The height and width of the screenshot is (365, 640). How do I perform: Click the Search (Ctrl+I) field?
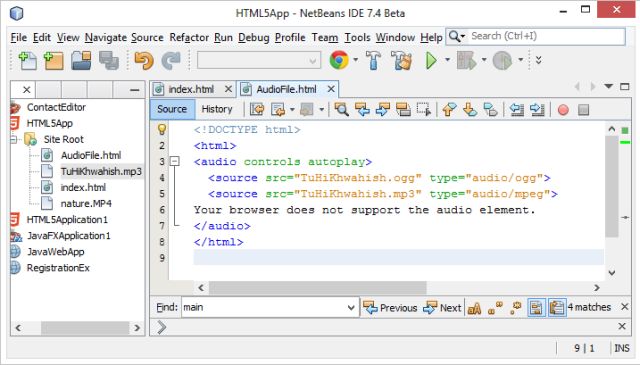[x=536, y=36]
